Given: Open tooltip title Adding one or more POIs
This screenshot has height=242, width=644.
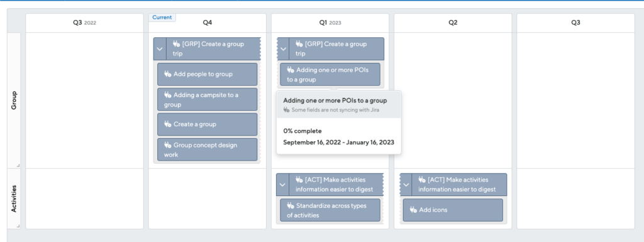Looking at the screenshot, I should click(335, 100).
